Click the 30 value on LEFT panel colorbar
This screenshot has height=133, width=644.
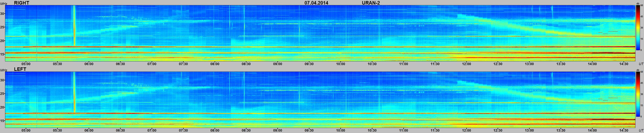pyautogui.click(x=642, y=94)
